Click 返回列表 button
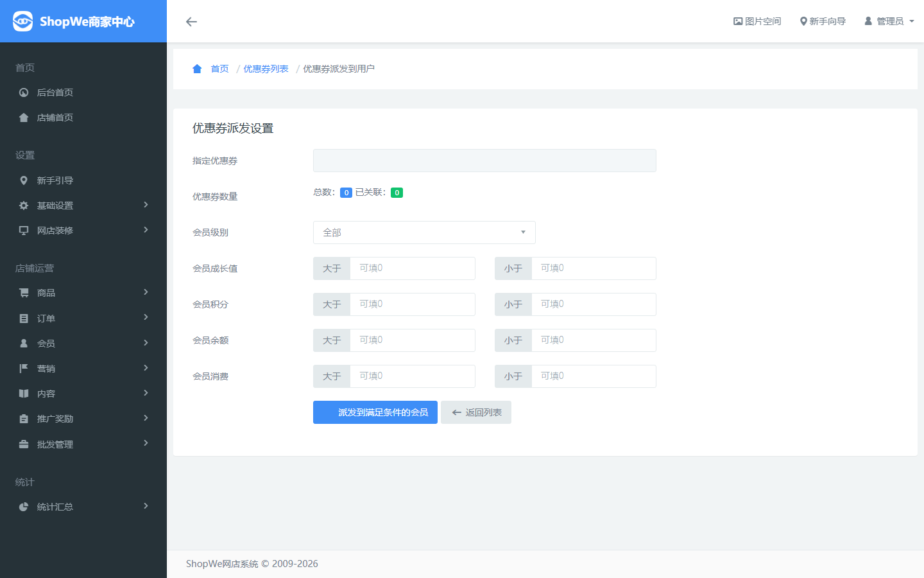 [x=476, y=412]
